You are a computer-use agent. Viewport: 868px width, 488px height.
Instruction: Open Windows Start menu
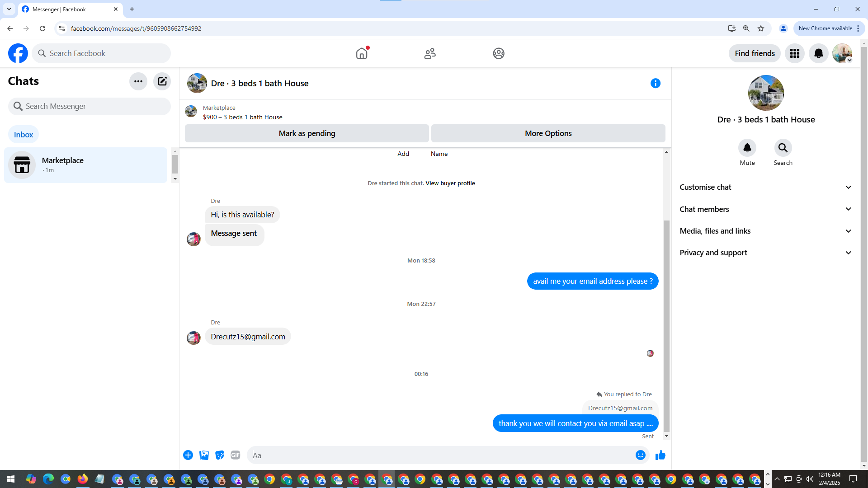coord(11,479)
